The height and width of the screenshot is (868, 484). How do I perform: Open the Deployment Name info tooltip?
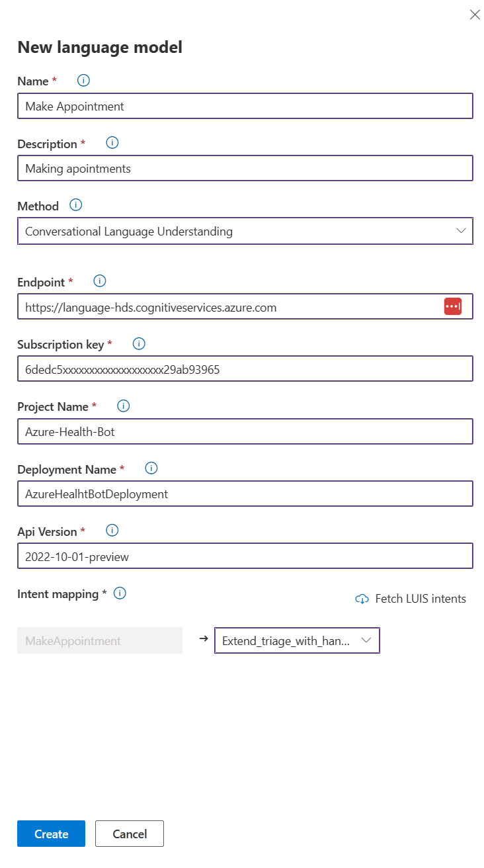[x=151, y=468]
